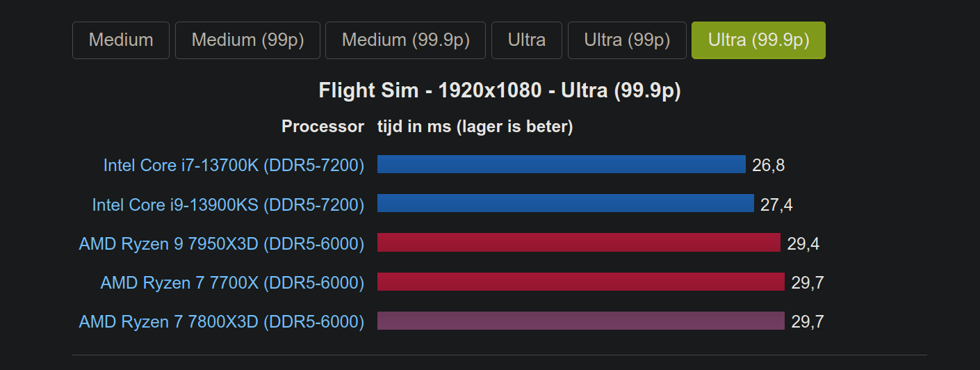
Task: Open the Intel Core i9-13900KS link
Action: tap(228, 204)
